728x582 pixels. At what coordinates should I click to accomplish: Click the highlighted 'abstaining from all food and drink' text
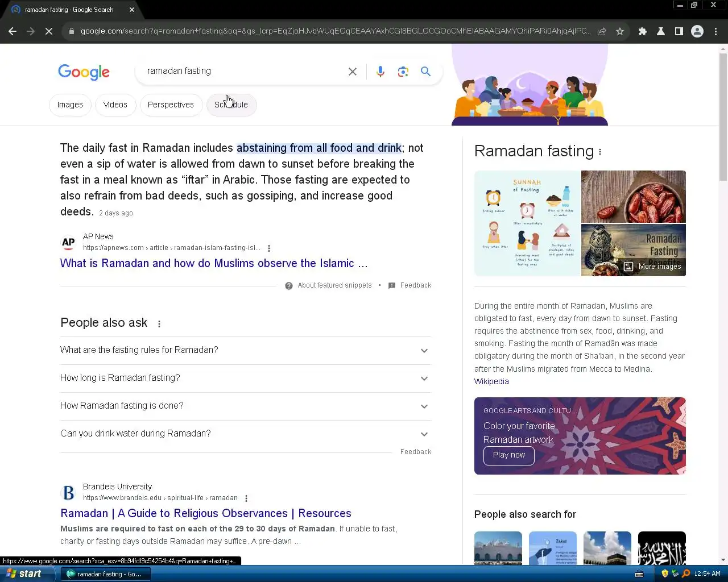coord(319,148)
